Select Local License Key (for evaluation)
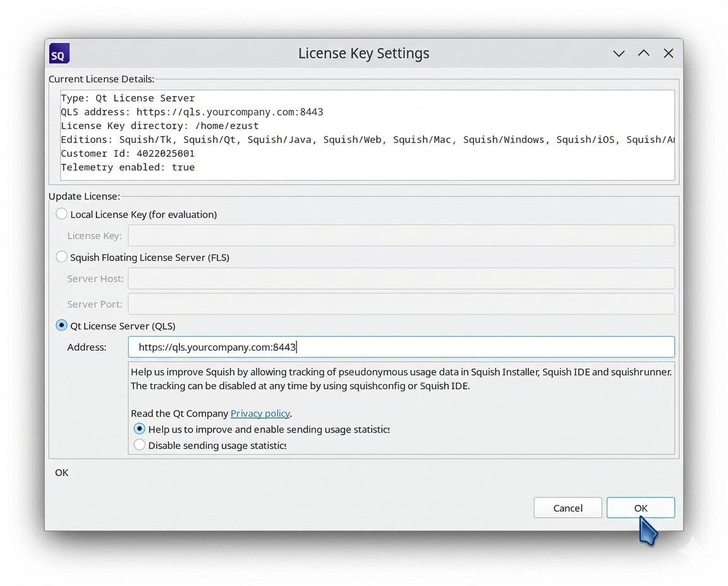 (x=61, y=213)
